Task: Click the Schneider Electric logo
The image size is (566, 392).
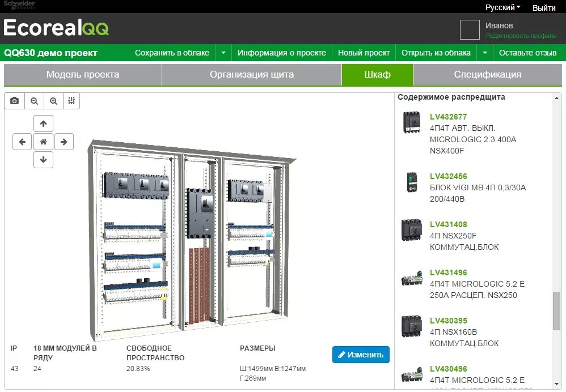Action: 19,5
